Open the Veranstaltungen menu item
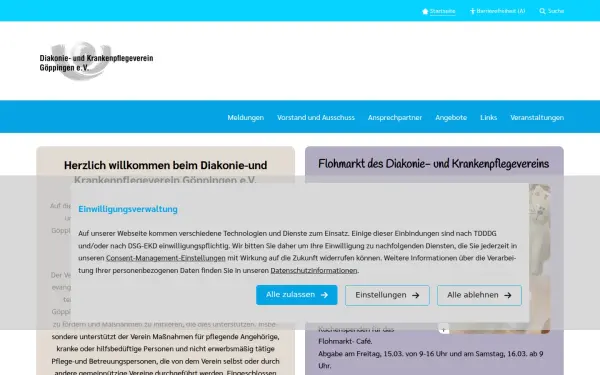Viewport: 600px width, 375px height. click(537, 117)
